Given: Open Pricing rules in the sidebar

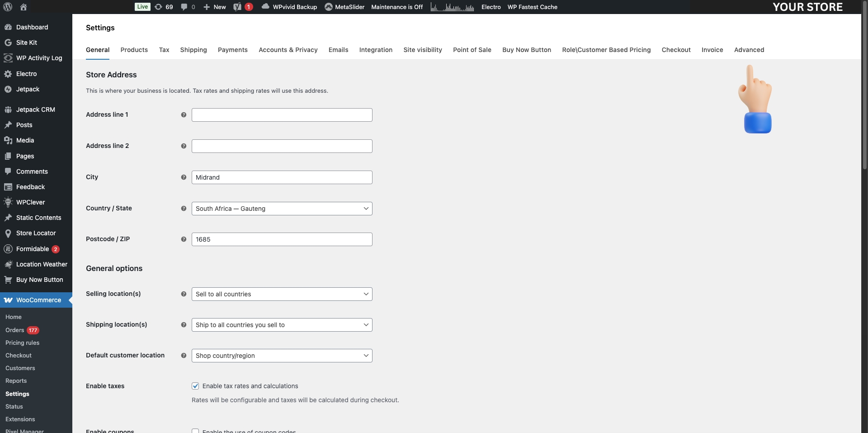Looking at the screenshot, I should coord(23,343).
